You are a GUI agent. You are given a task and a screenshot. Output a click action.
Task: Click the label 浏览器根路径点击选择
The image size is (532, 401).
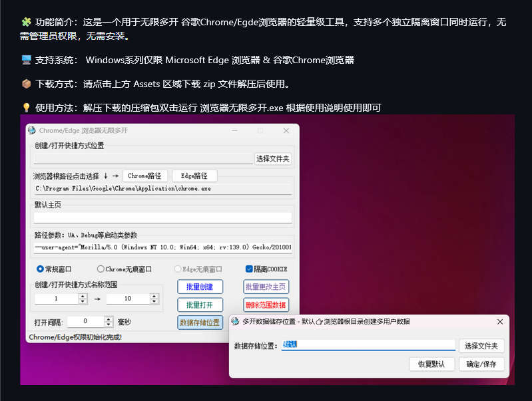66,176
